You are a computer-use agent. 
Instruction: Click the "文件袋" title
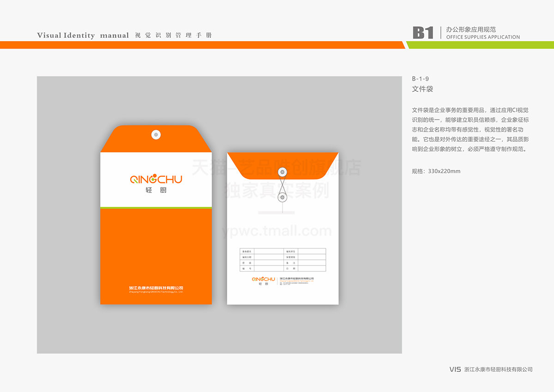(422, 89)
